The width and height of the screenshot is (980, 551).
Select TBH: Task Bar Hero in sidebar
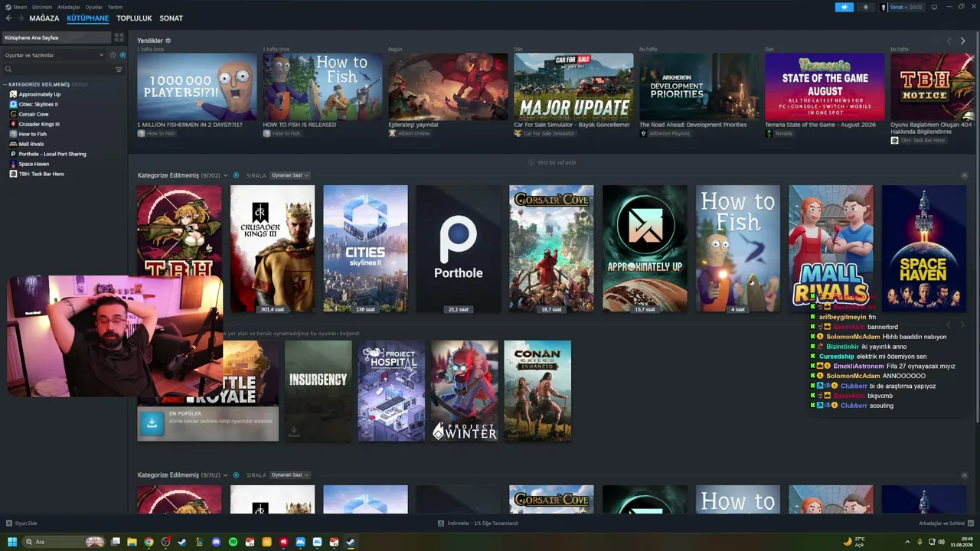click(x=41, y=174)
